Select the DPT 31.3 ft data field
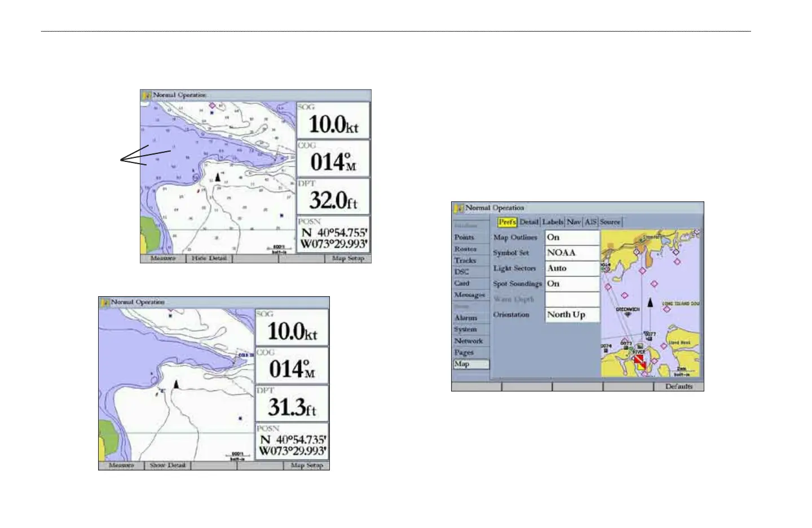The height and width of the screenshot is (528, 812). click(x=292, y=404)
